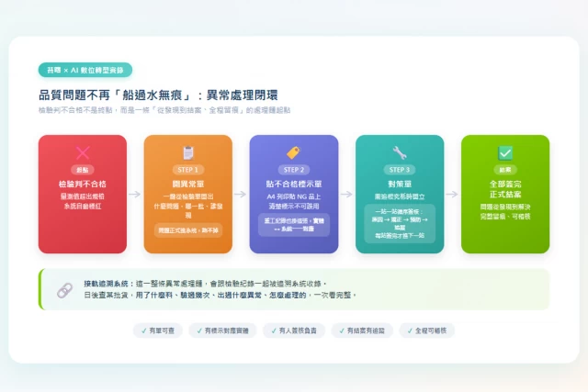The image size is (588, 392).
Task: Click the 全部簽完正式結案 green card heading
Action: point(505,189)
